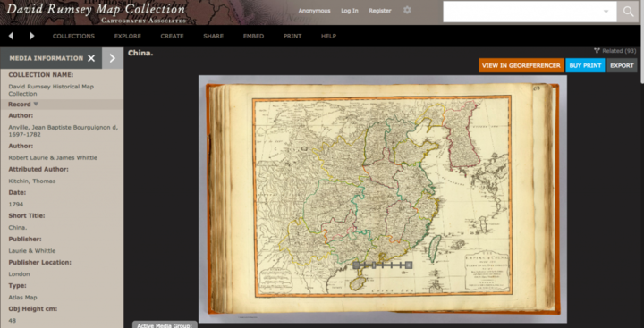Click the China map image
Screen dimensions: 644x328
tap(383, 198)
